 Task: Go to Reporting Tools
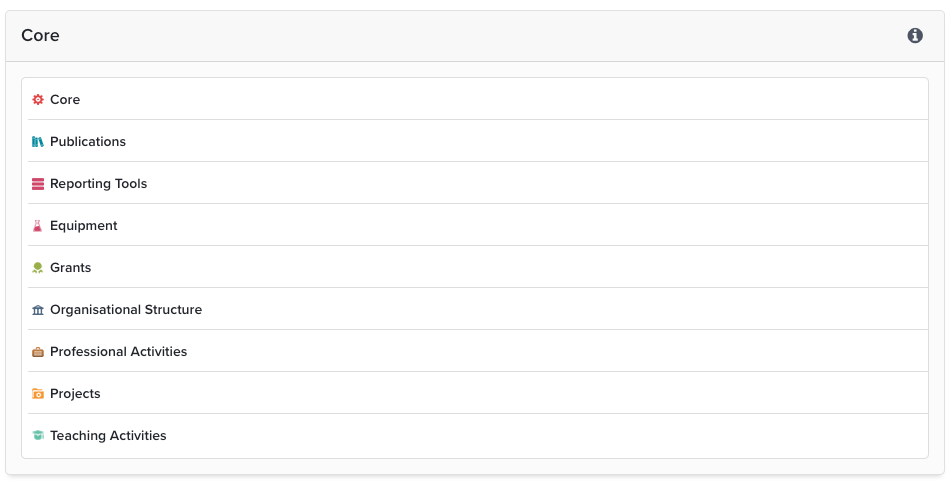click(98, 184)
